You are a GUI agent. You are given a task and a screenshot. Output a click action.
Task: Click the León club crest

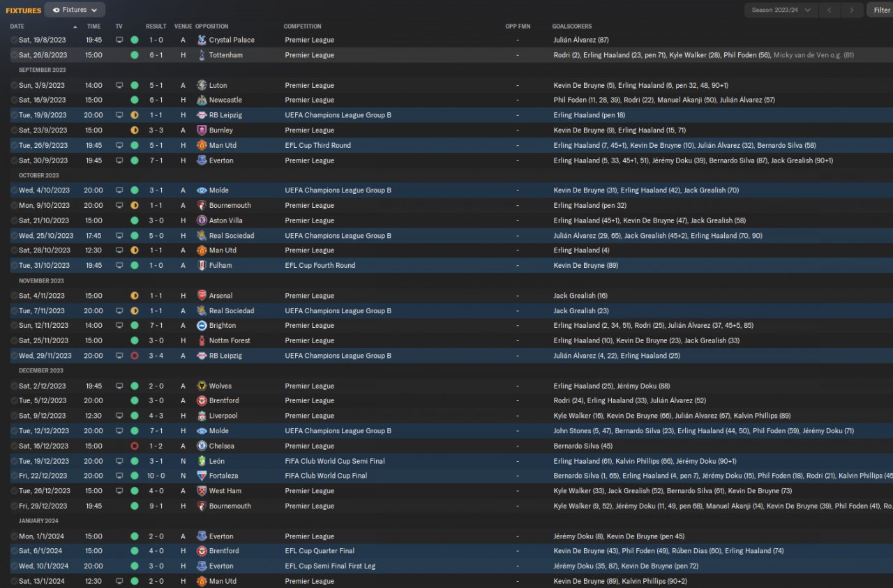(x=202, y=461)
